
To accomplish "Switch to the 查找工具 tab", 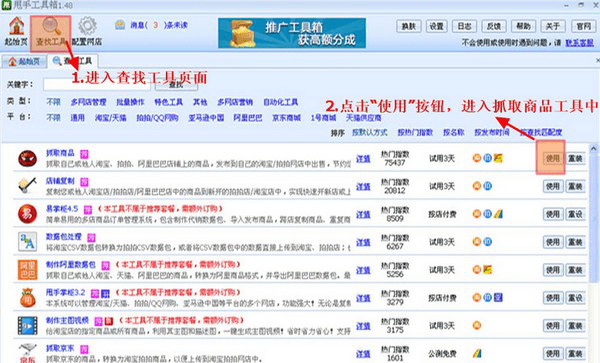I will 73,61.
